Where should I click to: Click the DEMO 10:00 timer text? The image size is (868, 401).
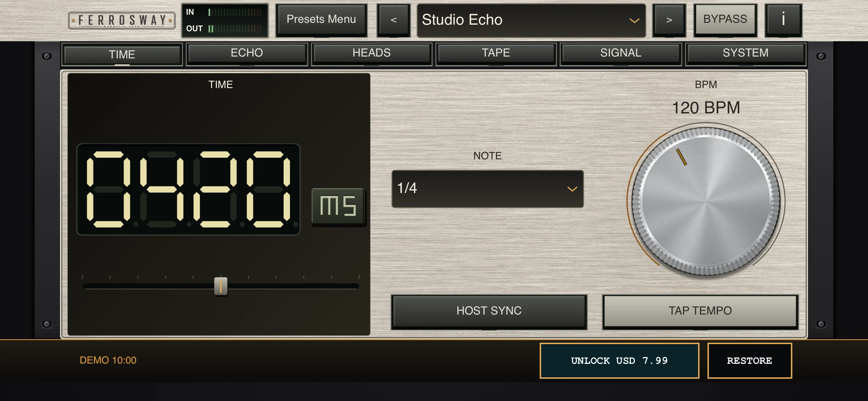point(108,360)
